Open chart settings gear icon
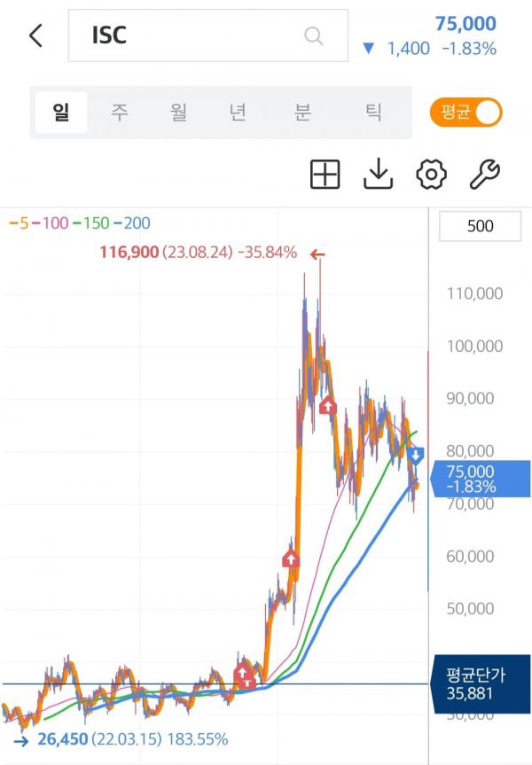 pyautogui.click(x=431, y=174)
